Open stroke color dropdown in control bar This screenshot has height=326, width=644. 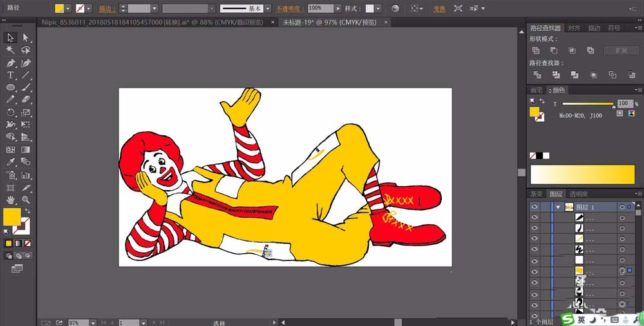pos(89,8)
